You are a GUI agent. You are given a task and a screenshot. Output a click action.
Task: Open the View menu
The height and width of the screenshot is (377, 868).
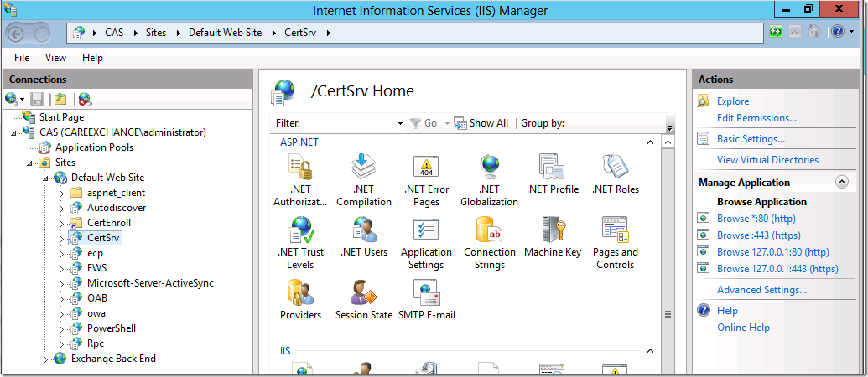(x=55, y=58)
